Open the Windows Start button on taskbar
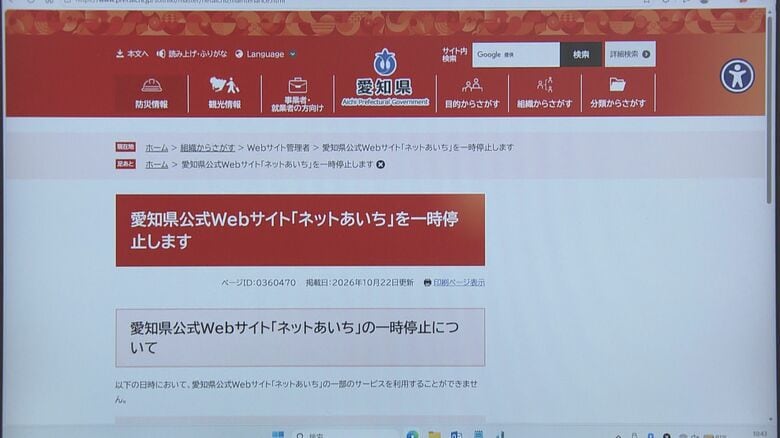 278,435
